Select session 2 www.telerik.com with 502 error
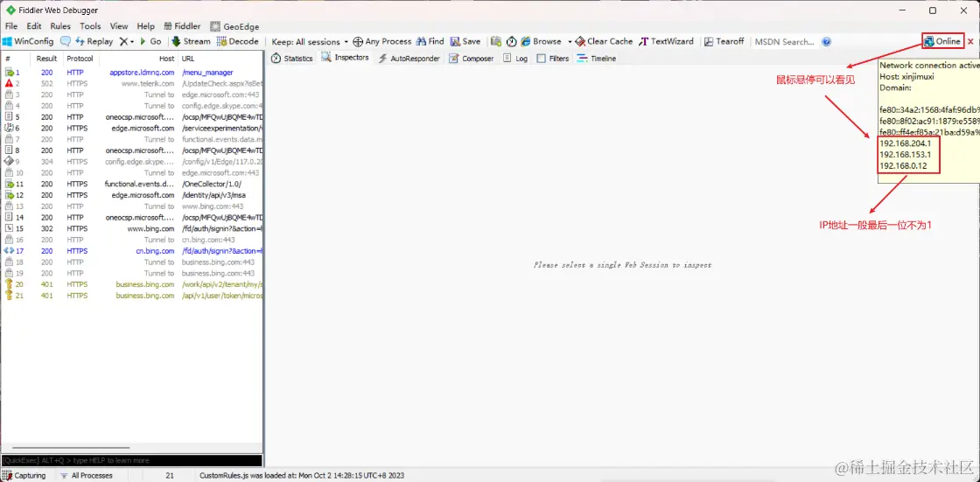 coord(132,83)
